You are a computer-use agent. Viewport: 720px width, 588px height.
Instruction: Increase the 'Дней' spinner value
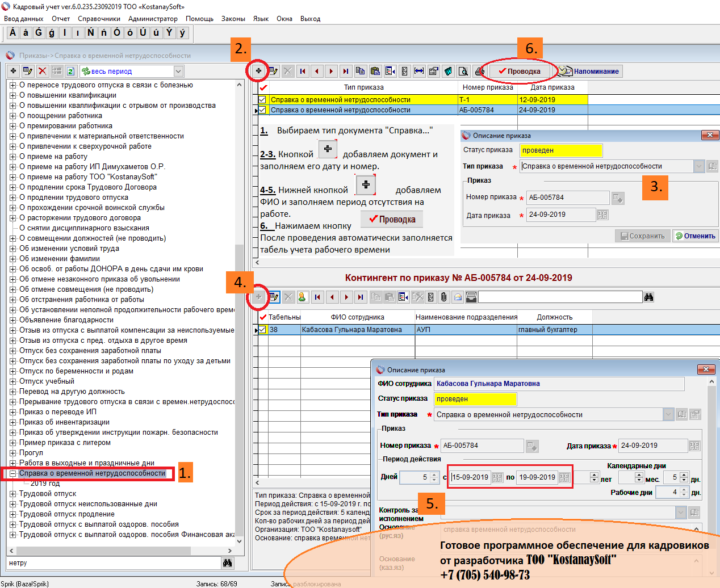[x=434, y=474]
